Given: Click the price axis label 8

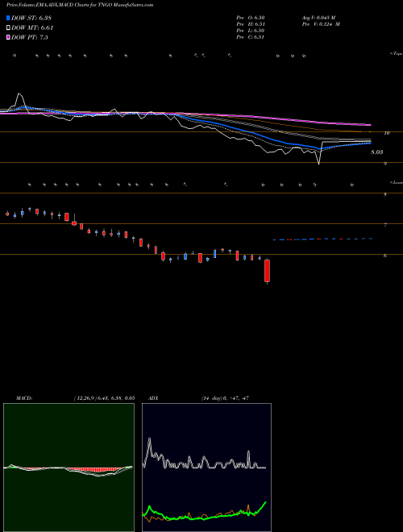Looking at the screenshot, I should point(385,194).
